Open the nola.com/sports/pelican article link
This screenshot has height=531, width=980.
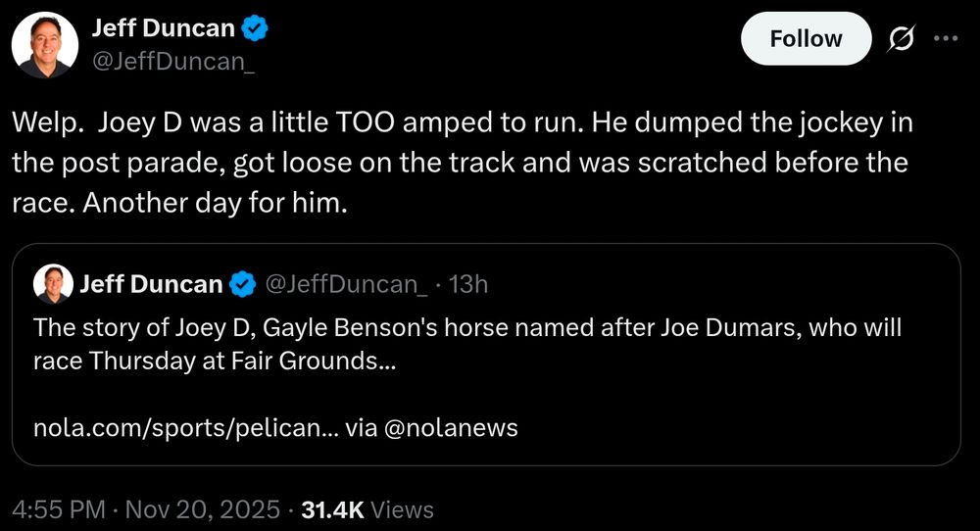point(186,428)
